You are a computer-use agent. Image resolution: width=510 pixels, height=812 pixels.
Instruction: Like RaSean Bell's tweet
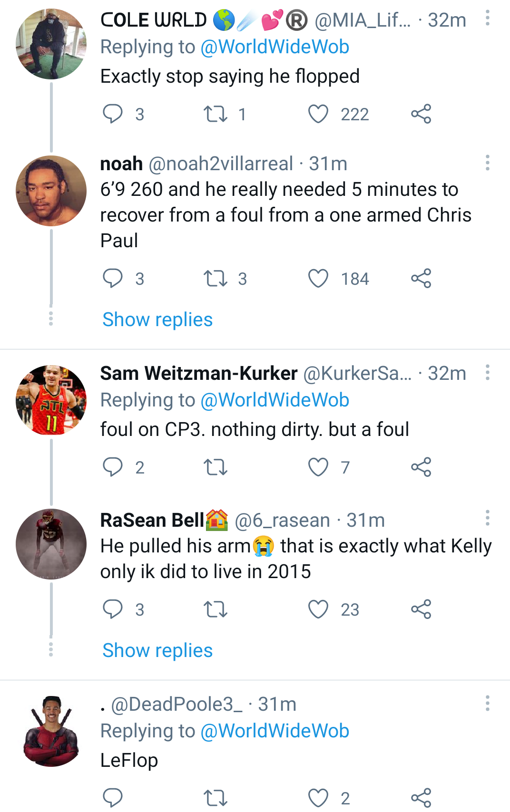click(318, 609)
